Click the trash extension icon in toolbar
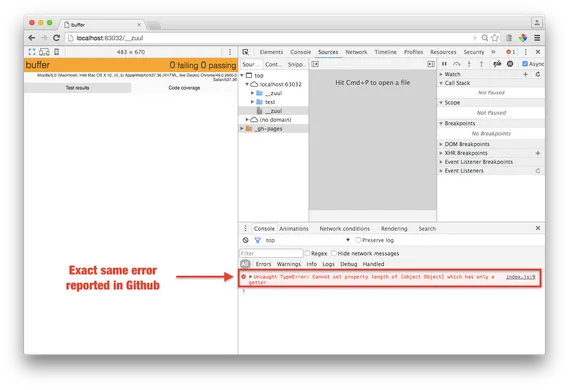This screenshot has width=570, height=390. 509,38
